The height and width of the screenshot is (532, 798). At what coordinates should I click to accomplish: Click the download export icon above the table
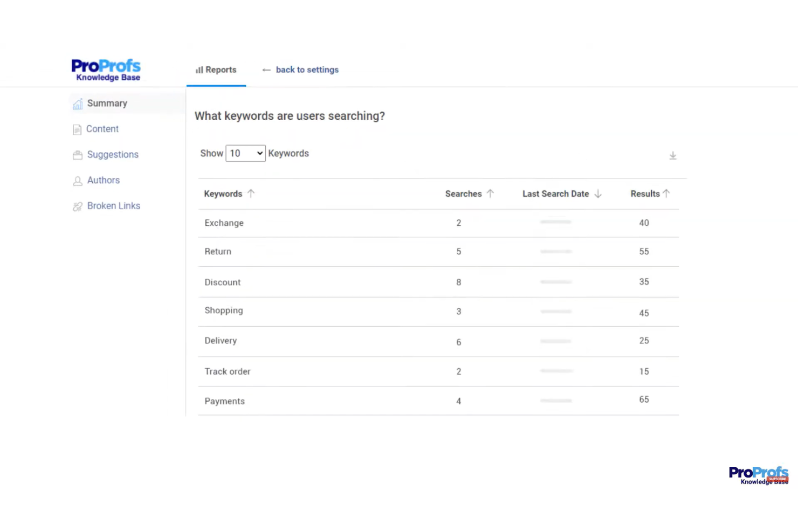pos(672,155)
